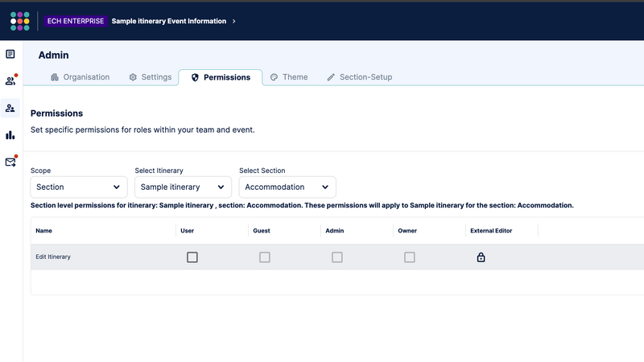The image size is (644, 362).
Task: Click the User column header
Action: (x=188, y=231)
